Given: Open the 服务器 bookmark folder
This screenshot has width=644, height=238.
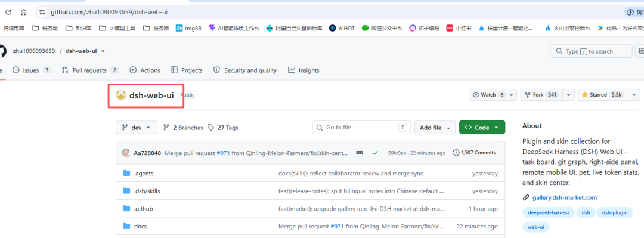Looking at the screenshot, I should (156, 29).
